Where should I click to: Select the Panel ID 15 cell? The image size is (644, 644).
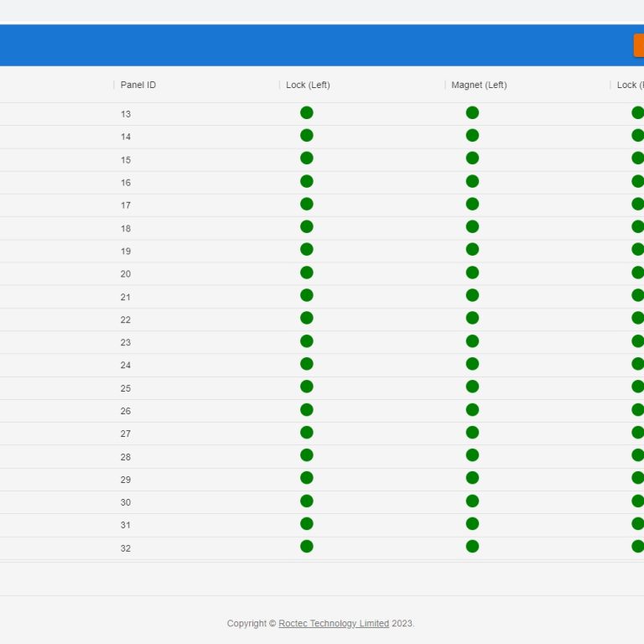tap(126, 159)
